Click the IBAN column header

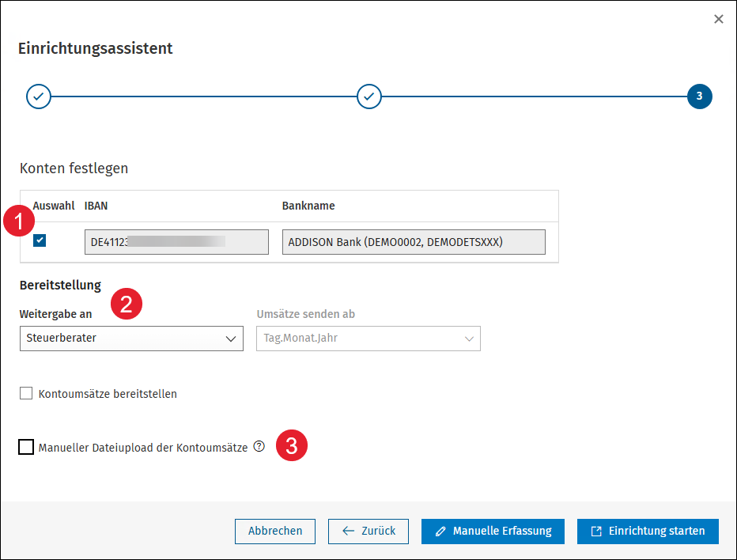point(96,206)
